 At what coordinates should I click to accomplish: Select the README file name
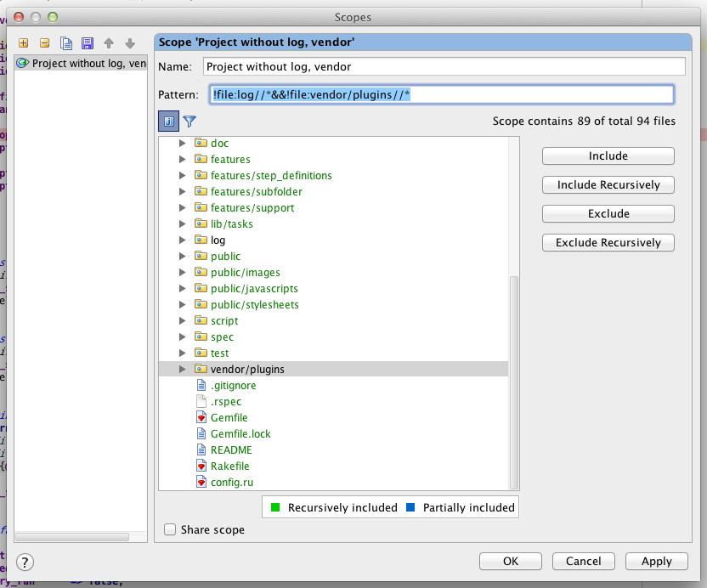pos(231,450)
